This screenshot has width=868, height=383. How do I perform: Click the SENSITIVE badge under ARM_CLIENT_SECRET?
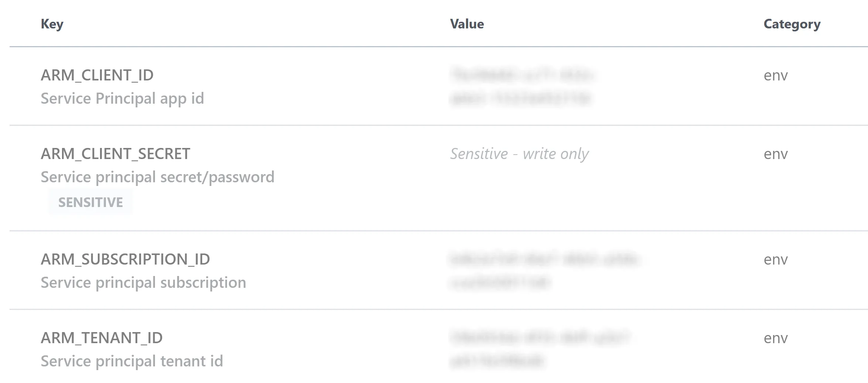(90, 202)
